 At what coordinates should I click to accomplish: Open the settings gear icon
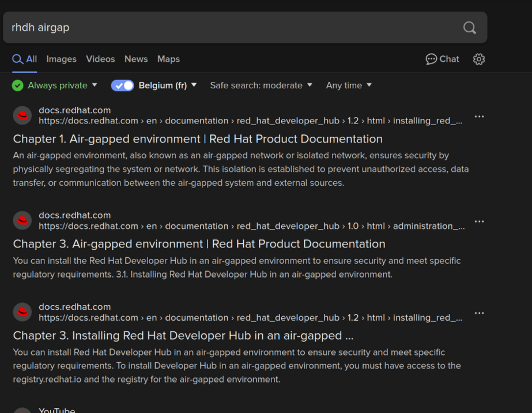click(478, 59)
